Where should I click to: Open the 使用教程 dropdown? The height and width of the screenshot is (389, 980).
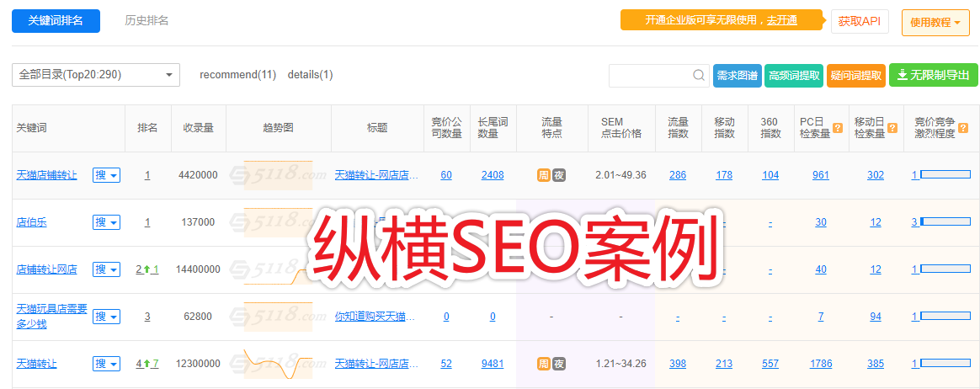click(935, 23)
